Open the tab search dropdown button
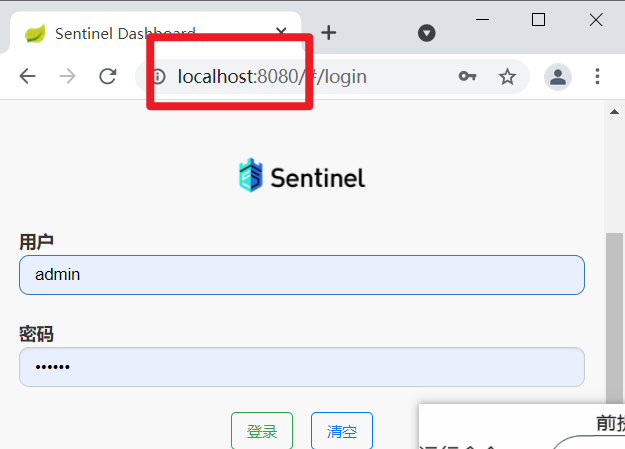 pos(426,33)
